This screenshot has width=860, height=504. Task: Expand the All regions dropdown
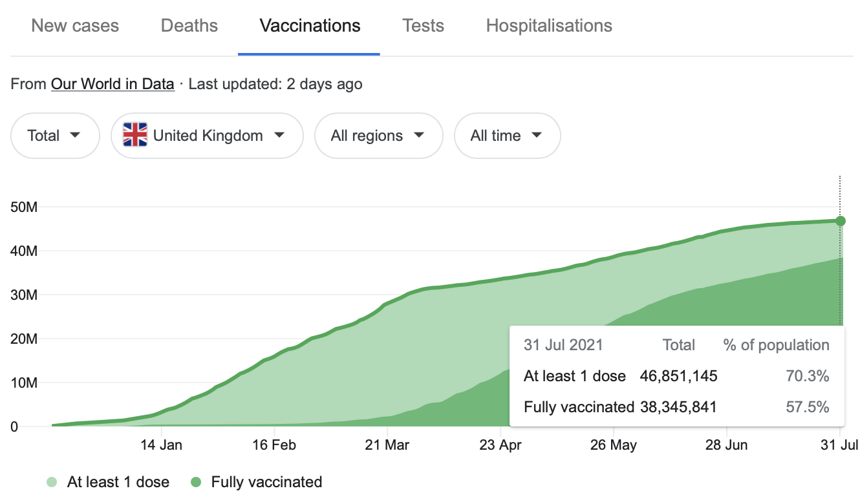click(x=378, y=136)
